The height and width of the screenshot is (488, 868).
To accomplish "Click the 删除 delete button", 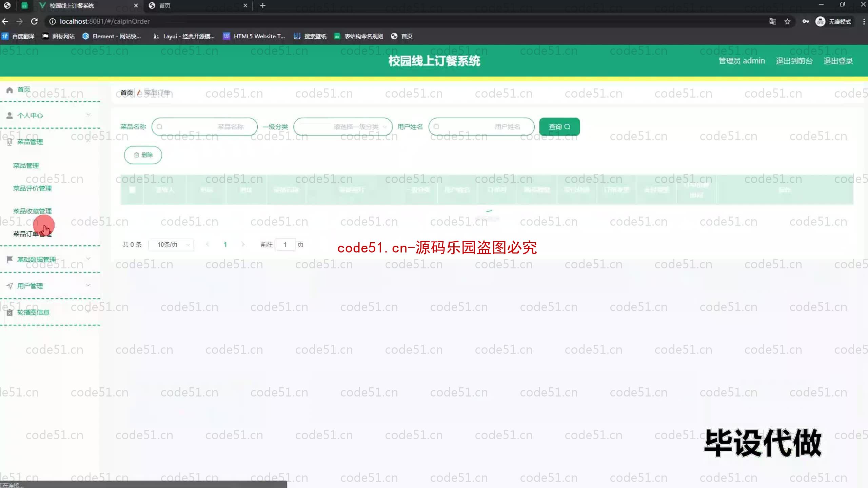I will 143,155.
